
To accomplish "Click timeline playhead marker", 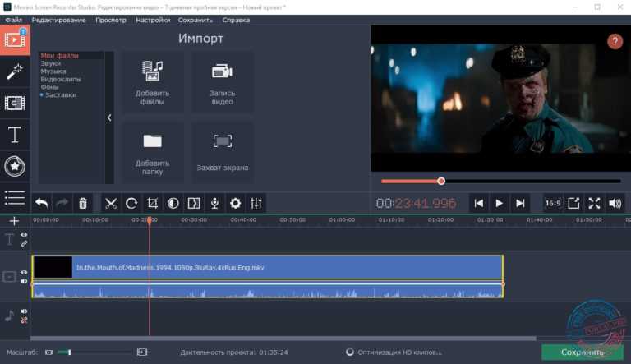I will click(150, 221).
